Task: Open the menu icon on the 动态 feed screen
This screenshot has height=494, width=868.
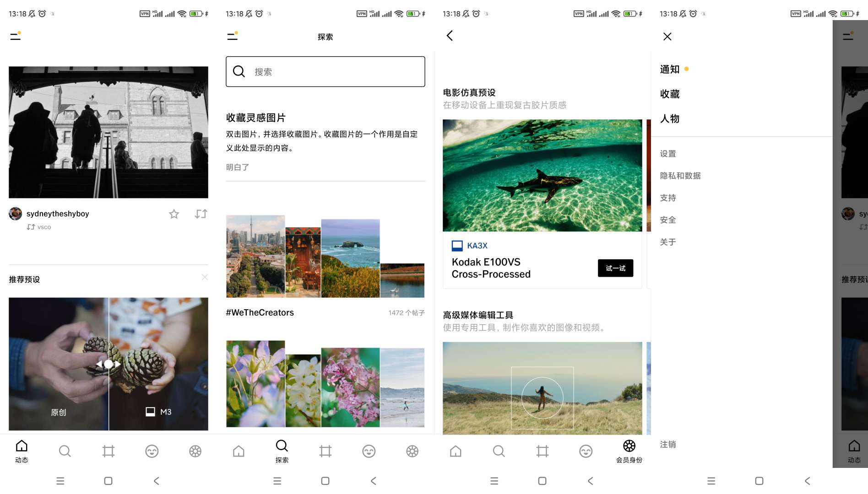Action: pos(16,36)
